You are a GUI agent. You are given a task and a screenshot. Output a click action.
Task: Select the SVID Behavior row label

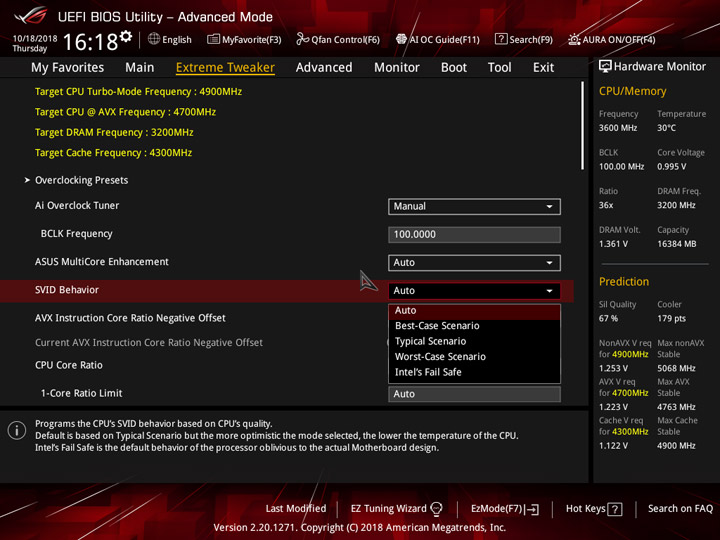pos(67,290)
